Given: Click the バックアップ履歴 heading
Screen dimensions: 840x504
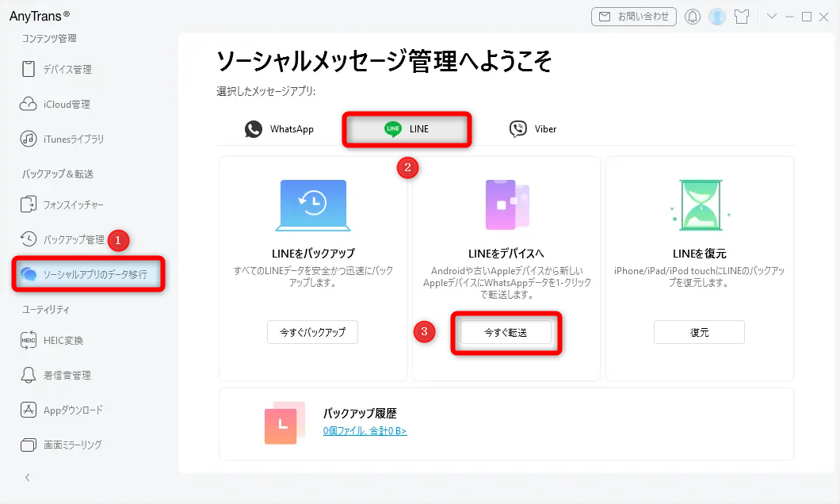Looking at the screenshot, I should tap(360, 414).
